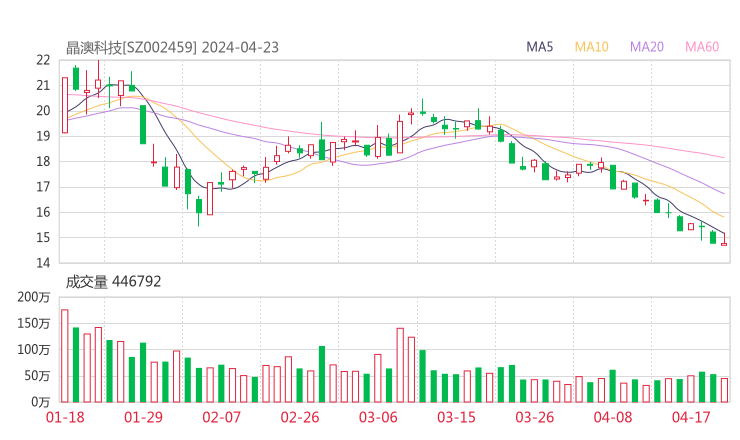Click the 150万 volume axis label

(x=34, y=323)
